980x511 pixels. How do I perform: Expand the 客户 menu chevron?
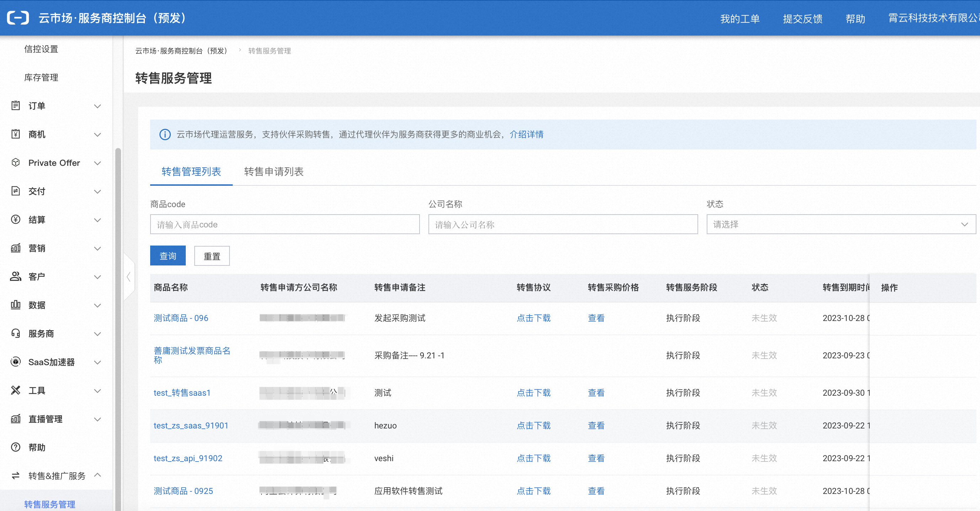98,277
